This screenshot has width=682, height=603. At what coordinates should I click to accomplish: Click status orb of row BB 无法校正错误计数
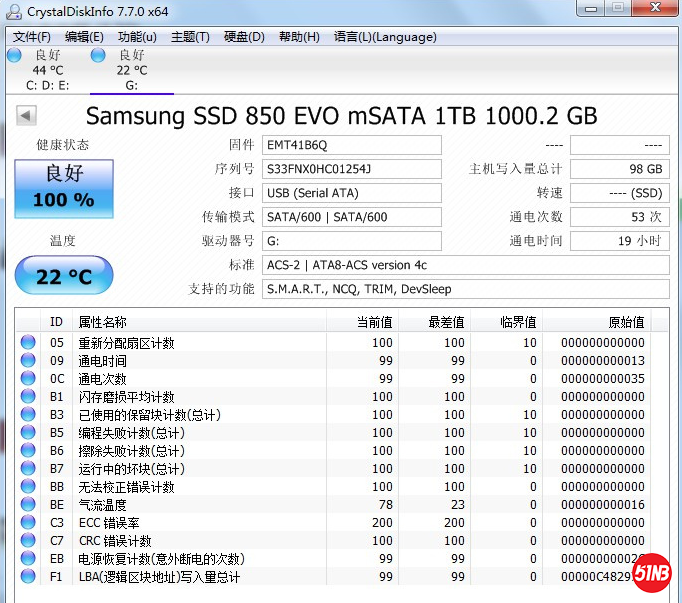[28, 486]
